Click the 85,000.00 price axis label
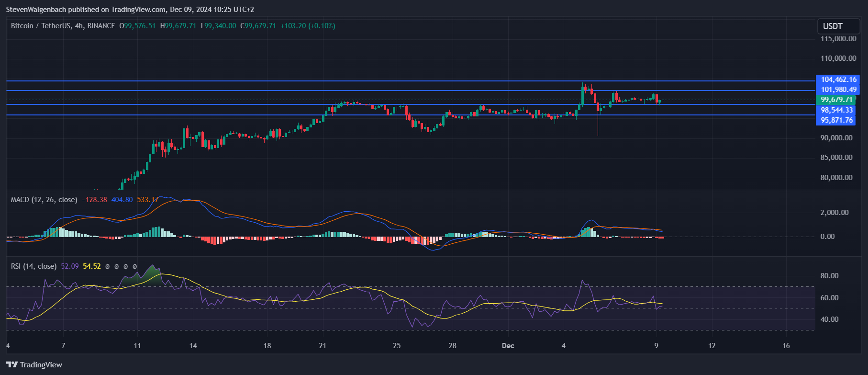 (836, 158)
